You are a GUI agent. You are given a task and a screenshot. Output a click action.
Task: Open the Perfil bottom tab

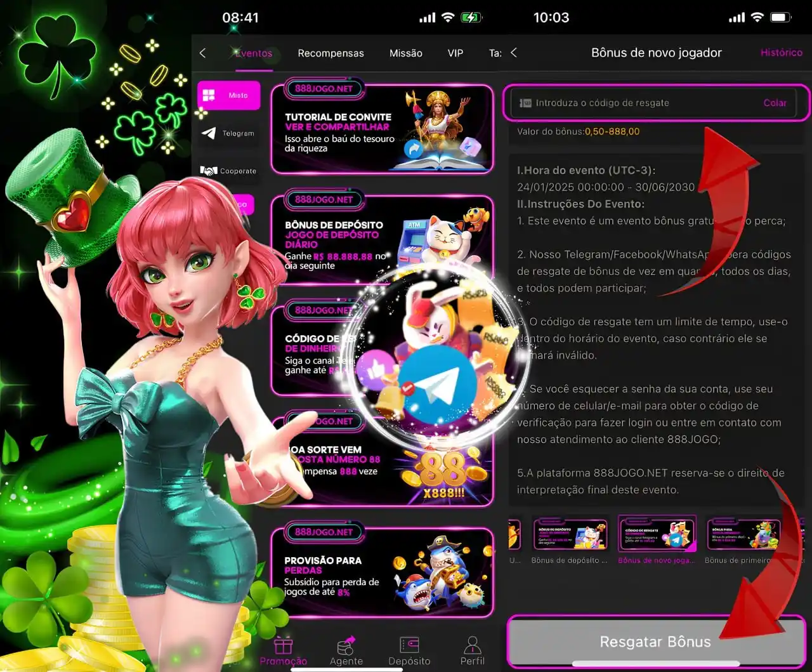(x=472, y=651)
